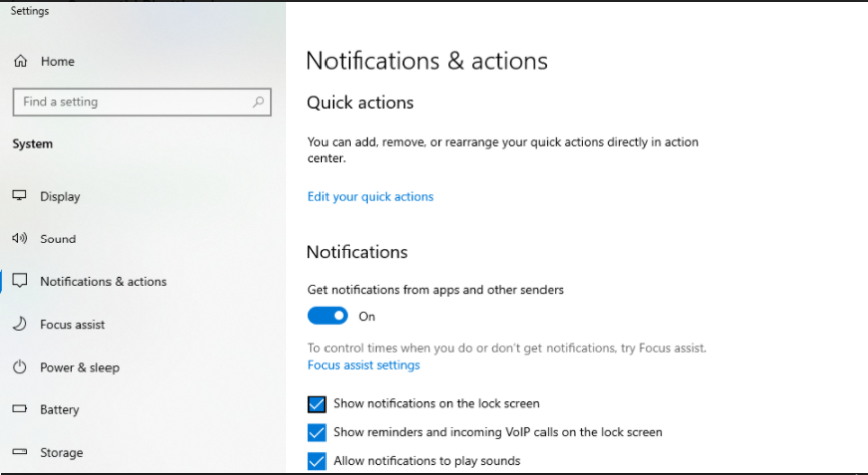Image resolution: width=868 pixels, height=475 pixels.
Task: Turn off Get notifications from apps toggle
Action: point(328,316)
